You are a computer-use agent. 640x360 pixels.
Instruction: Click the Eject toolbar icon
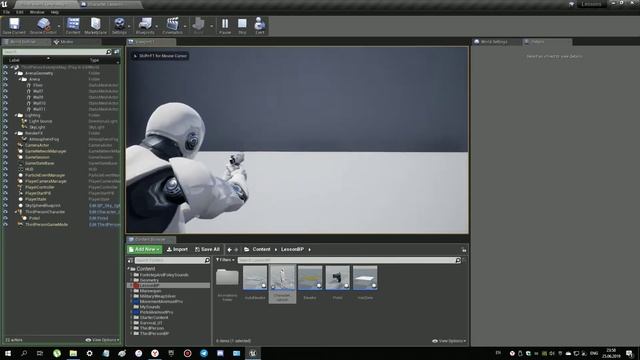click(260, 24)
